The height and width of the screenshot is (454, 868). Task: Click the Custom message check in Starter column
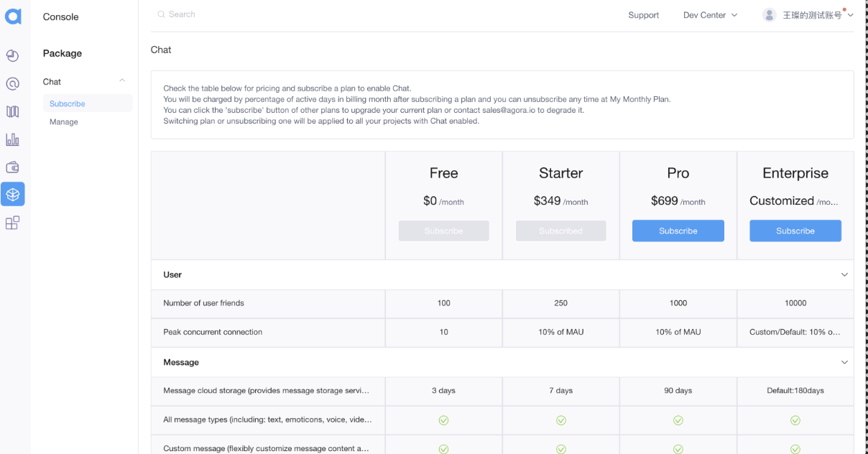click(561, 449)
